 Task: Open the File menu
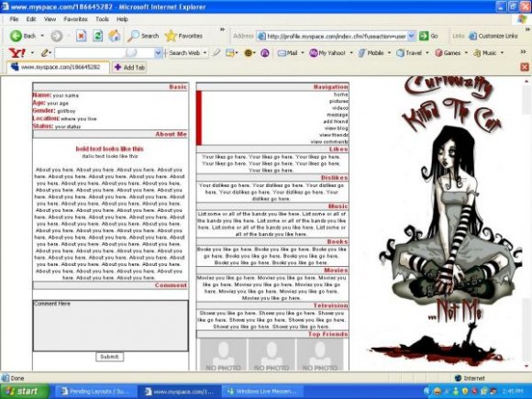[14, 19]
